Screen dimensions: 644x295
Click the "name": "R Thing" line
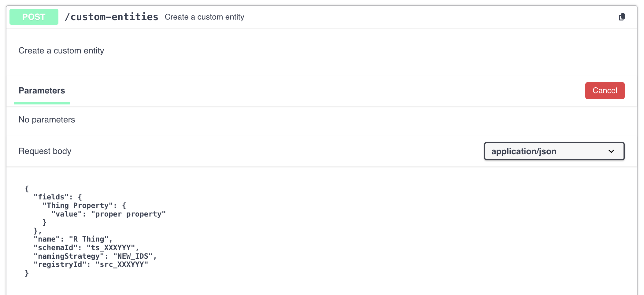[73, 239]
